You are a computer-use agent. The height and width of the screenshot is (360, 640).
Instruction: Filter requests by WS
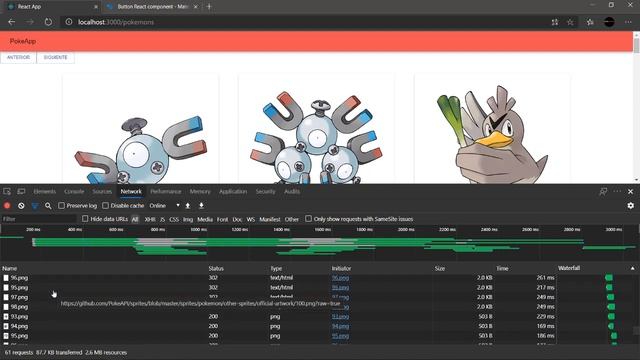click(251, 219)
